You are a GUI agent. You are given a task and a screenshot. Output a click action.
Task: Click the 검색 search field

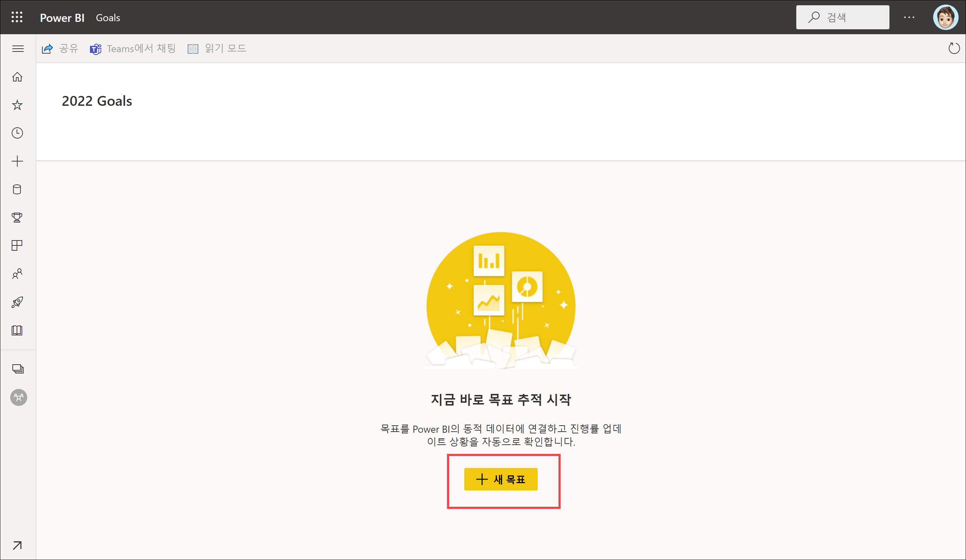click(x=843, y=17)
